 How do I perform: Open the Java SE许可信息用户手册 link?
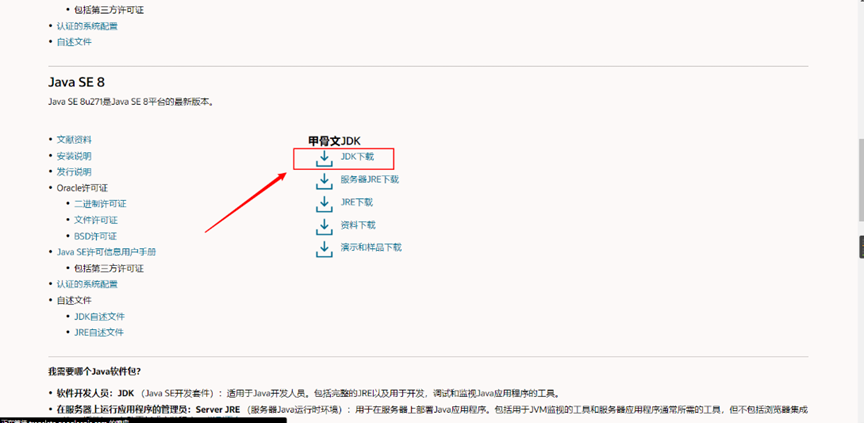106,252
